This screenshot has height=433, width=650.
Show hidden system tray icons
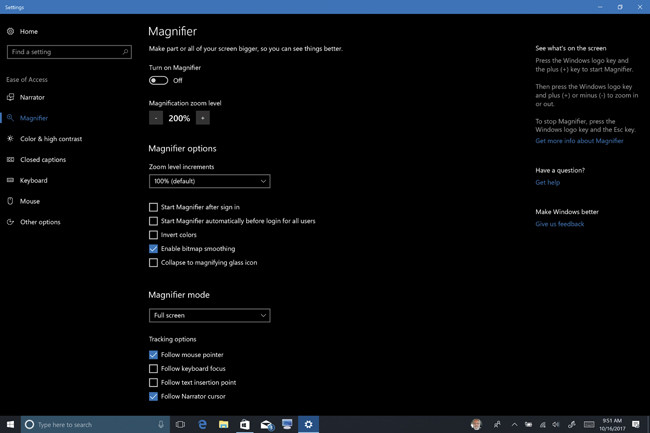pos(514,424)
